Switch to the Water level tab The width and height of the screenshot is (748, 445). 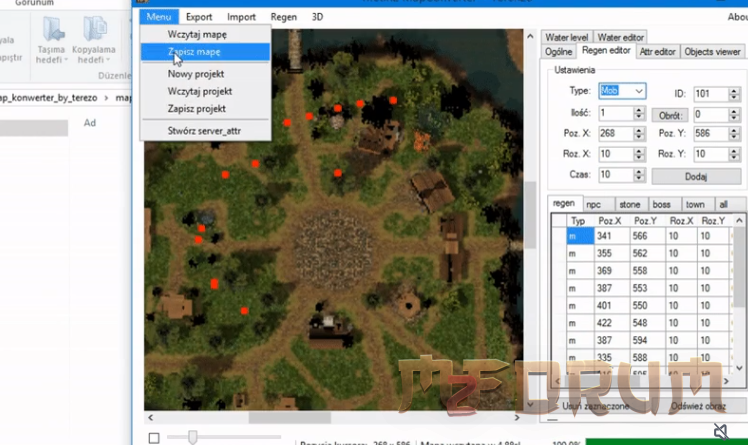(566, 37)
